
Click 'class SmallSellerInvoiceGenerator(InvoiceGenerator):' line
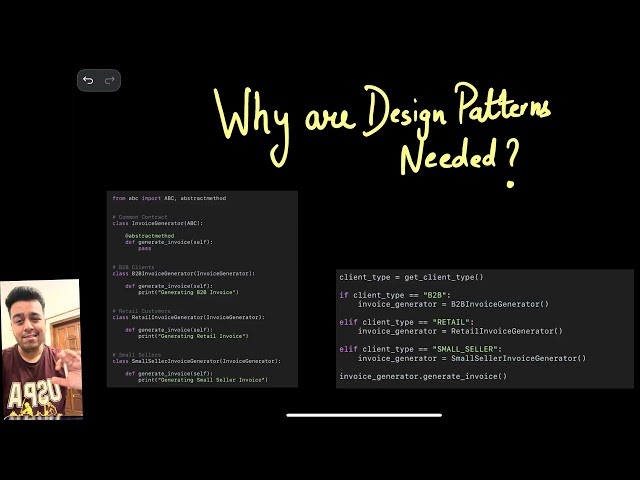click(x=197, y=361)
